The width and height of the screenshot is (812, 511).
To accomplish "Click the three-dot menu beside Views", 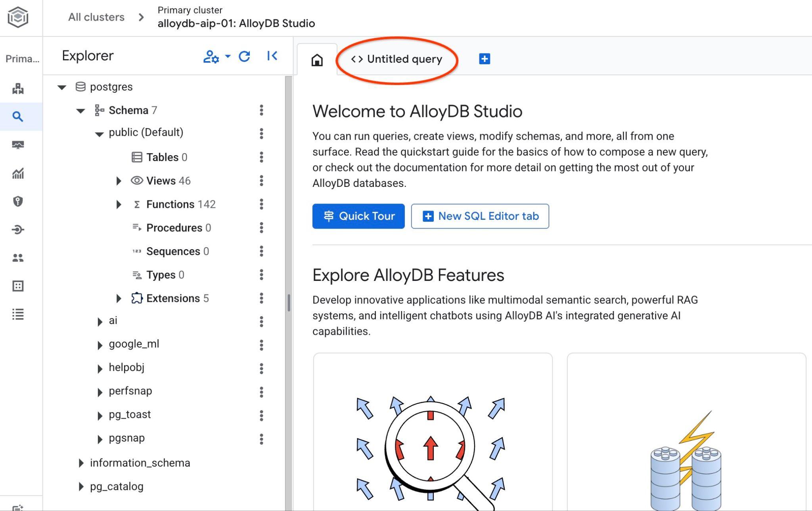I will click(x=261, y=181).
